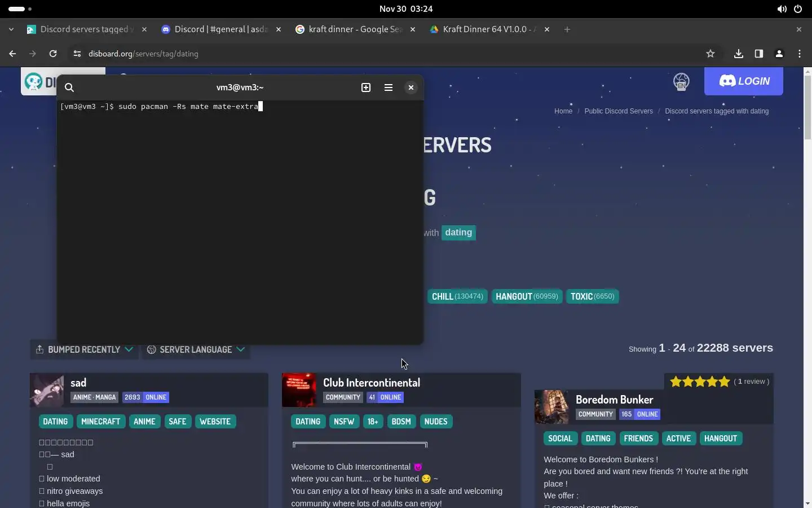Bookmark this page with the star
Image resolution: width=812 pixels, height=508 pixels.
tap(710, 54)
